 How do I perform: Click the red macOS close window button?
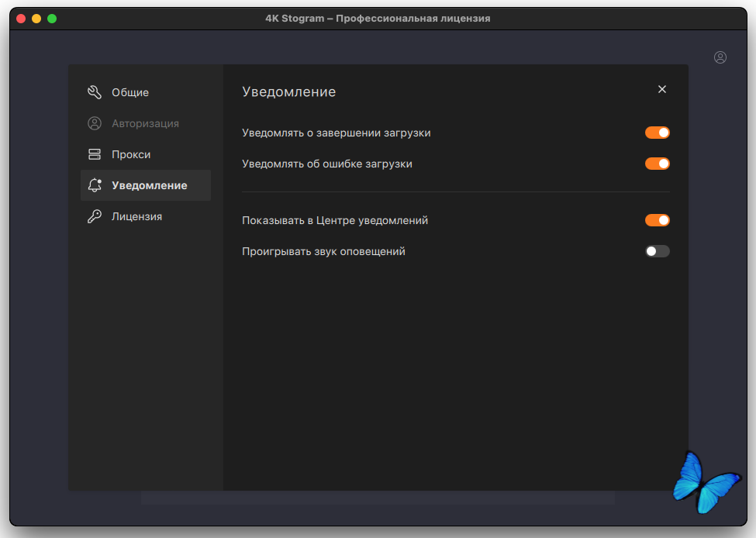21,19
